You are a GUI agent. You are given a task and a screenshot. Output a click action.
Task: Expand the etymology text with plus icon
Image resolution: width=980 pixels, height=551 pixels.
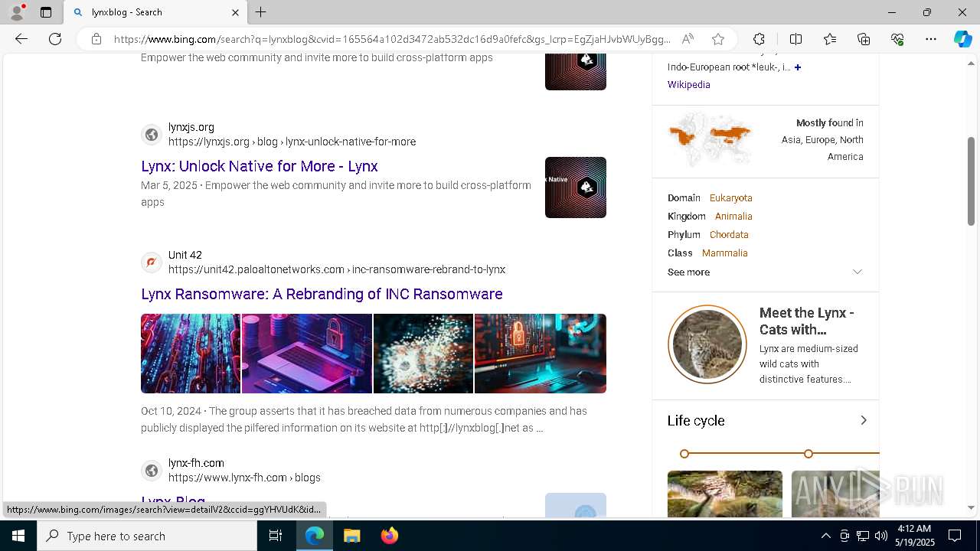coord(798,67)
